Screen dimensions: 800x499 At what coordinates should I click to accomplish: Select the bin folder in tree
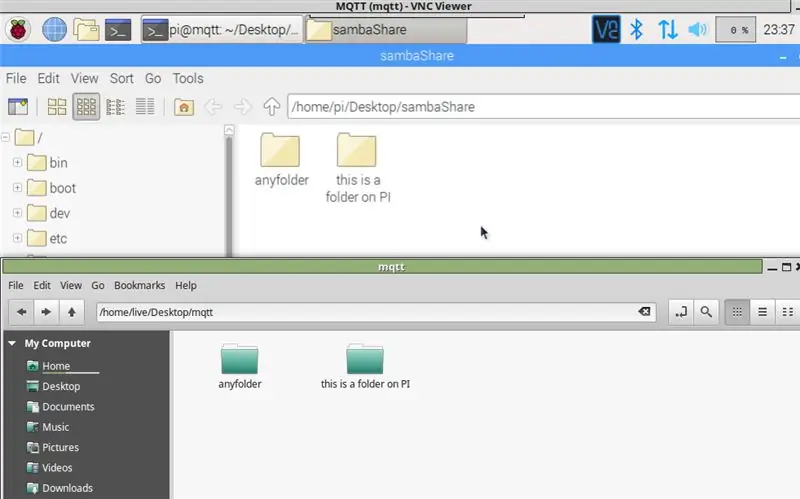(47, 163)
